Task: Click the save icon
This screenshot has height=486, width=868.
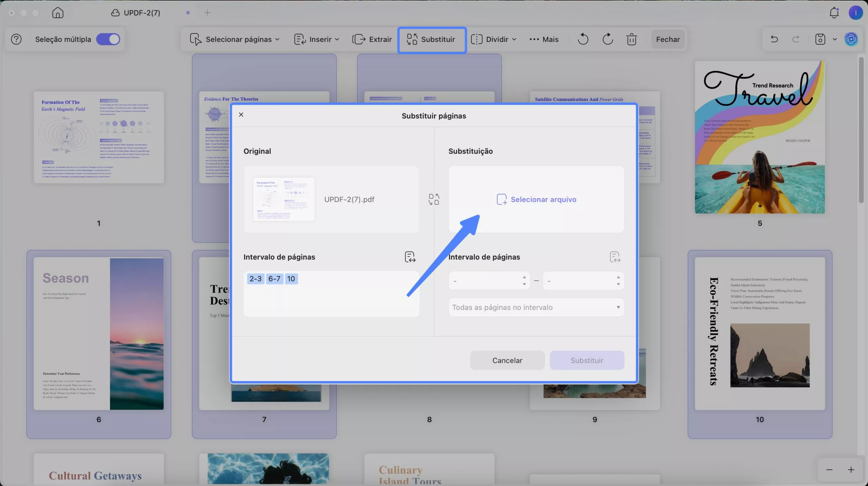Action: [820, 39]
